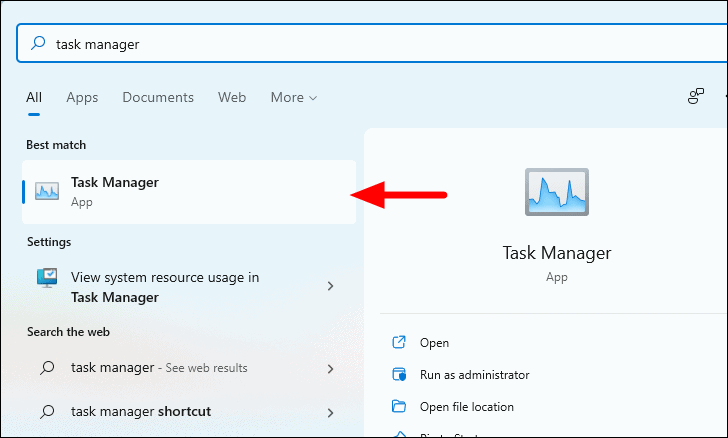
Task: Click the 'Task Manager' title in preview pane
Action: [x=557, y=253]
